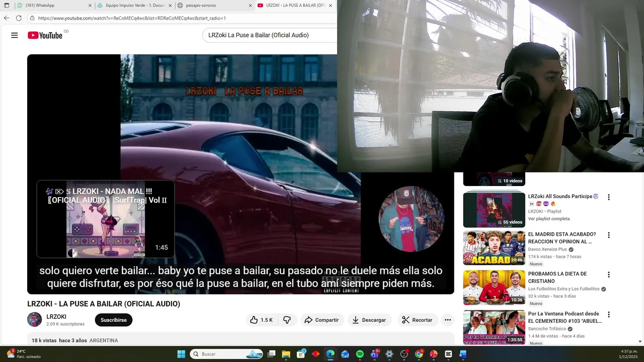This screenshot has width=644, height=362.
Task: Open the Davoo Xeneize Plus channel
Action: pyautogui.click(x=547, y=249)
